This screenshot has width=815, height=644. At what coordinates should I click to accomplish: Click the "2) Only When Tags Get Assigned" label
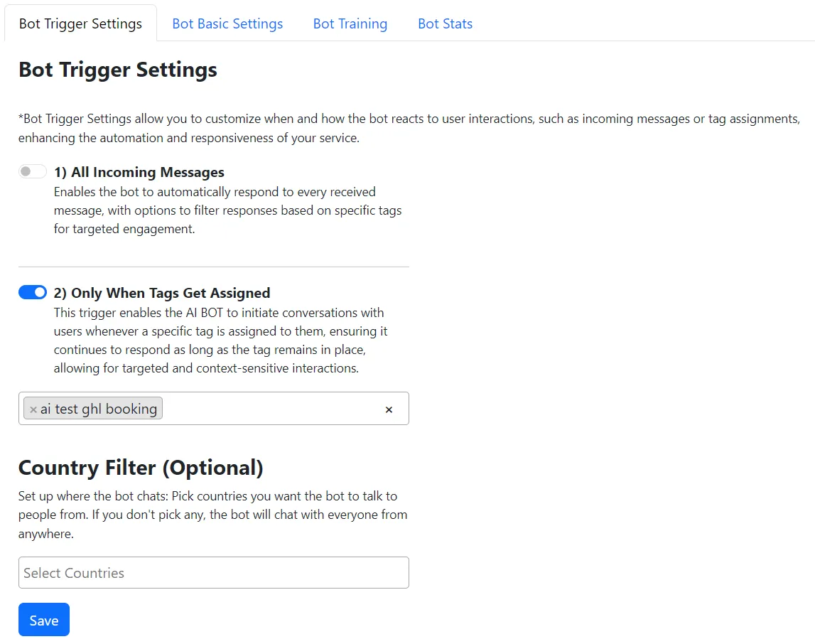coord(162,293)
